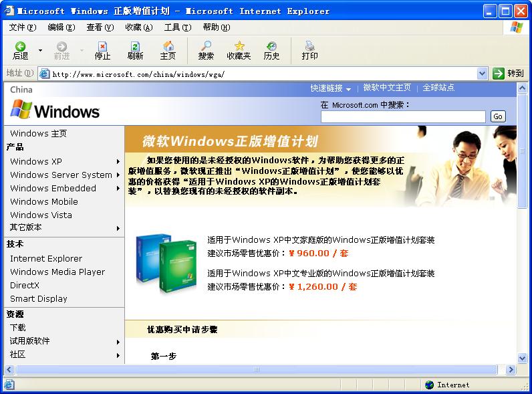Click the vertical scrollbar thumb
532x394 pixels.
522,151
